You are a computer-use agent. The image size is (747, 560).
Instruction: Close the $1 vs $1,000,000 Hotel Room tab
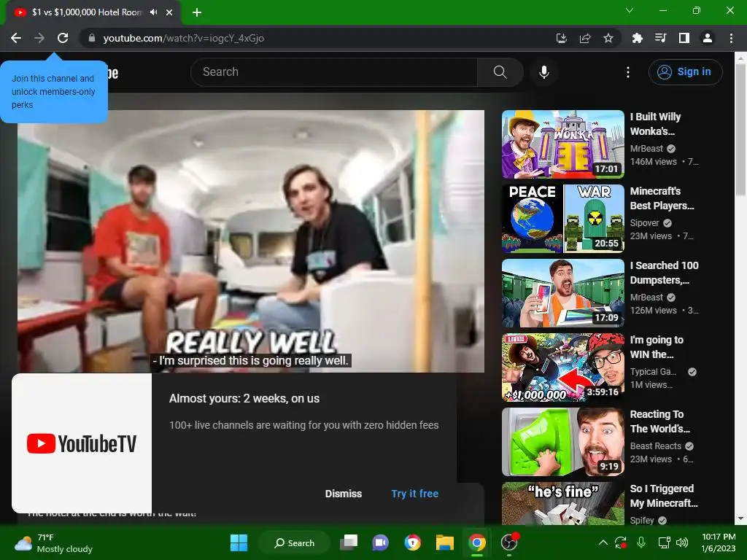tap(169, 12)
